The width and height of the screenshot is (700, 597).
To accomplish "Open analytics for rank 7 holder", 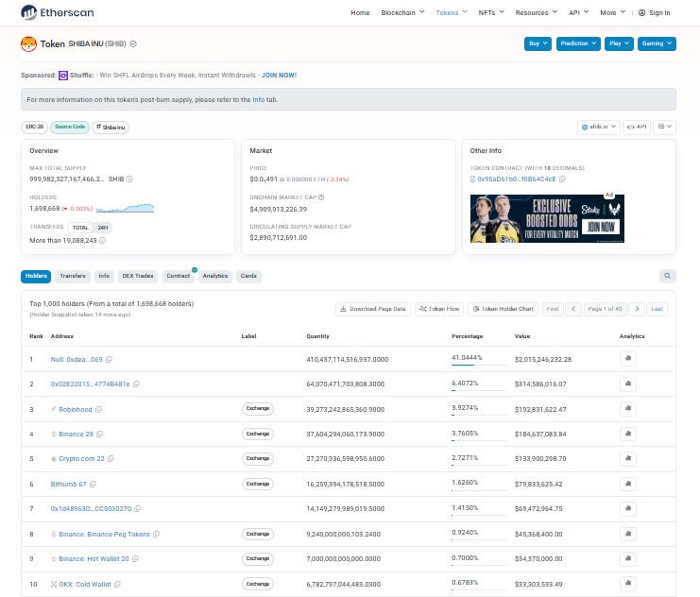I will (x=628, y=508).
